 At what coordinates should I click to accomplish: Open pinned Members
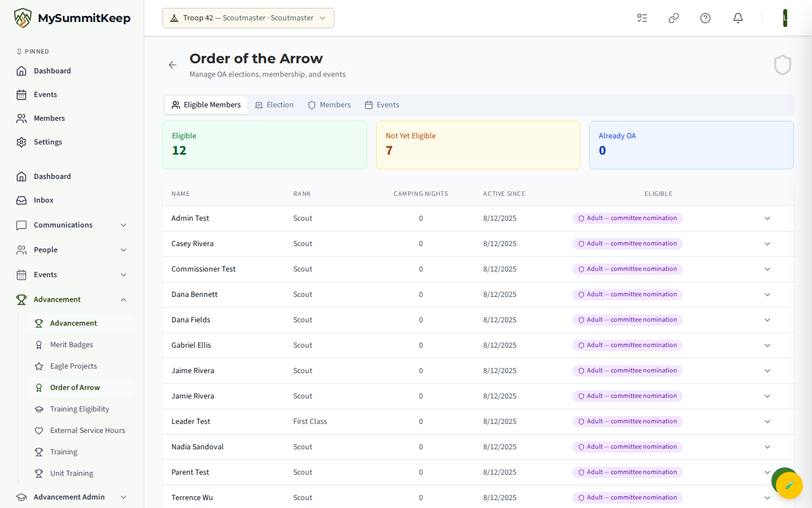[x=72, y=118]
